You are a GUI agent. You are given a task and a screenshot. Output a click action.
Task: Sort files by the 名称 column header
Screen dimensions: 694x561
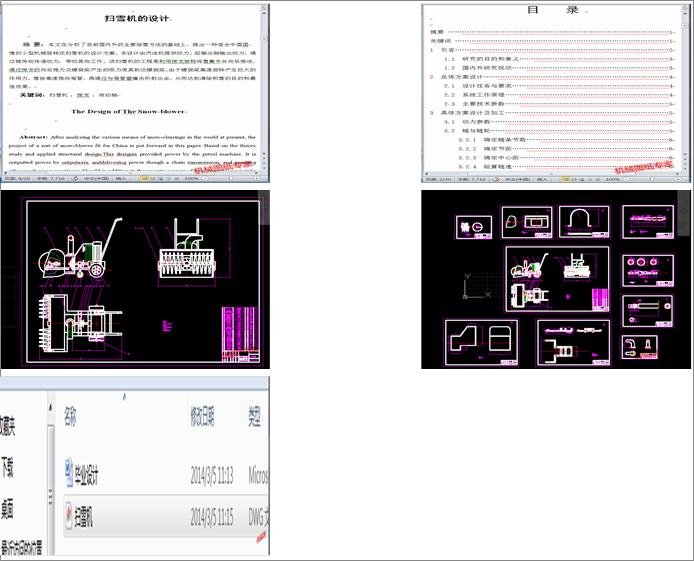70,416
